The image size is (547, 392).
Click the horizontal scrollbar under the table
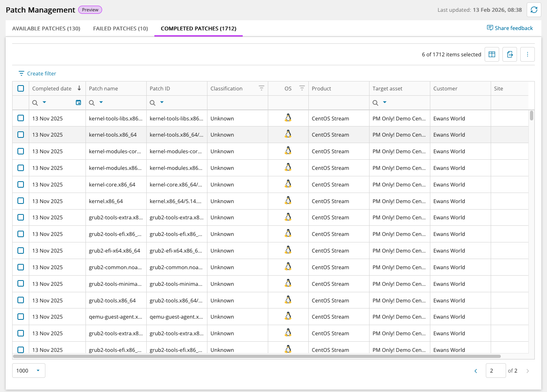pyautogui.click(x=257, y=356)
